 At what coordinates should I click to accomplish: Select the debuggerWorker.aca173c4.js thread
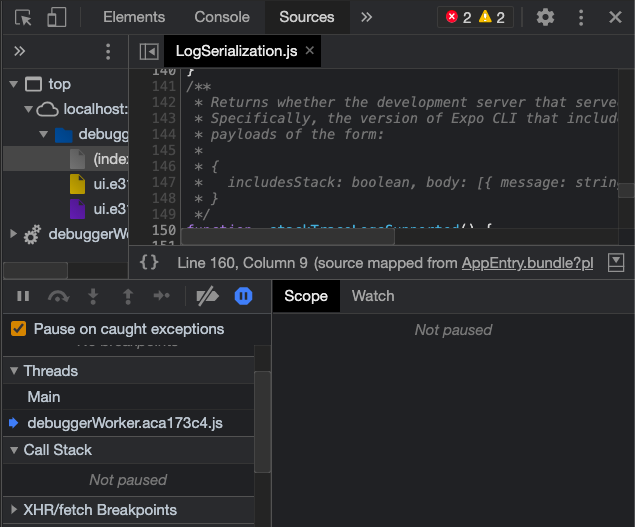point(128,423)
